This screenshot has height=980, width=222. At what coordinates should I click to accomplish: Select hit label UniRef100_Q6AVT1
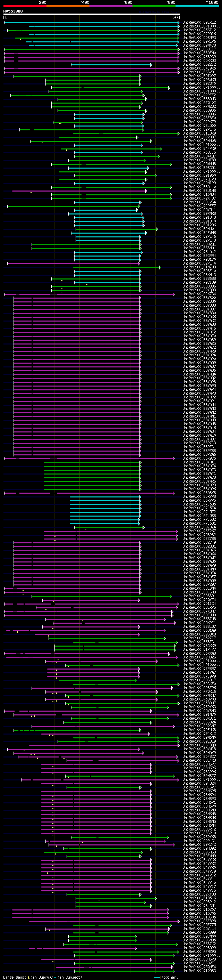(199, 963)
